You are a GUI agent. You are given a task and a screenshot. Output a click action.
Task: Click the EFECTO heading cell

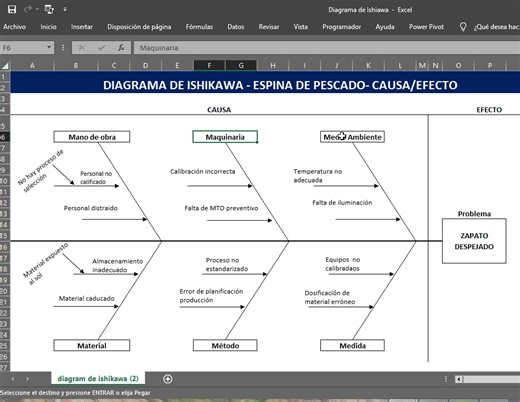tap(489, 110)
